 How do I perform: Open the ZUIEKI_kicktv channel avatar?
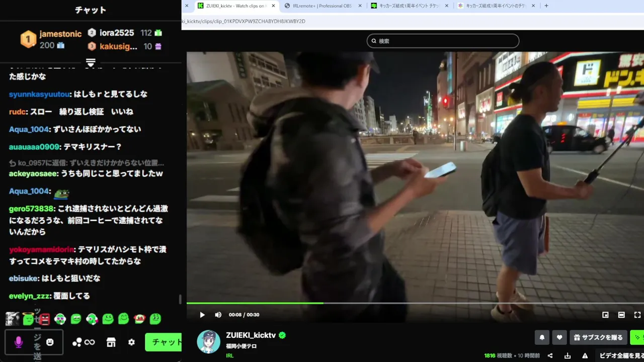(x=208, y=342)
